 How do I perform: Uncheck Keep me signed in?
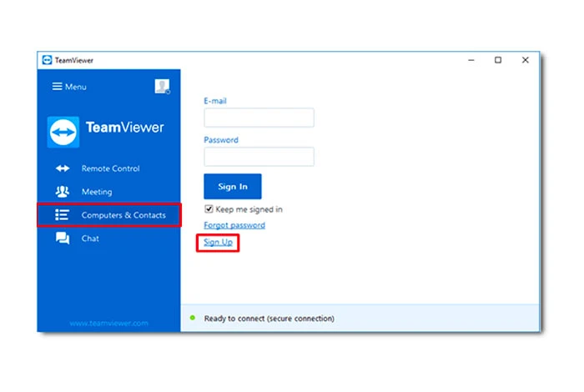pos(209,209)
